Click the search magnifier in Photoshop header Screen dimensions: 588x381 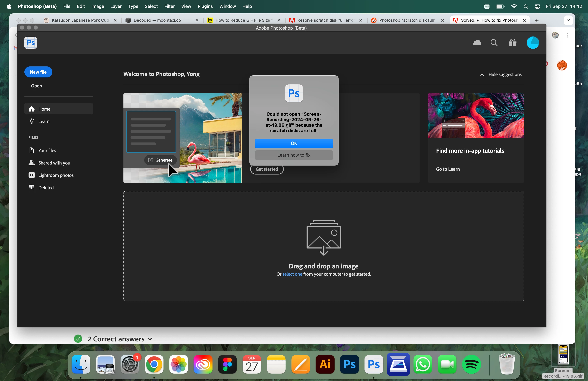click(x=494, y=43)
